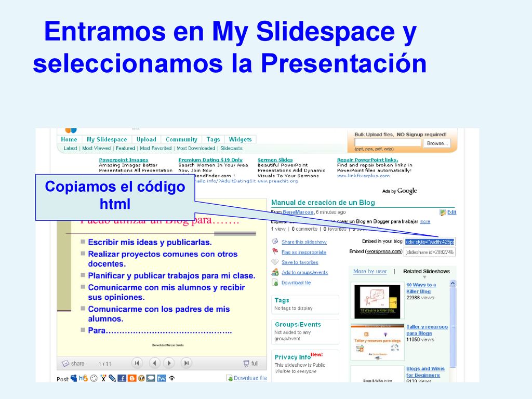Image resolution: width=532 pixels, height=399 pixels.
Task: Open the wordpress.com link
Action: 384,251
